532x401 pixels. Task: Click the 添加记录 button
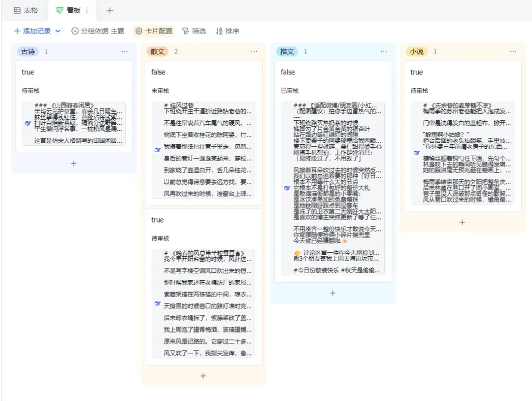[x=32, y=31]
